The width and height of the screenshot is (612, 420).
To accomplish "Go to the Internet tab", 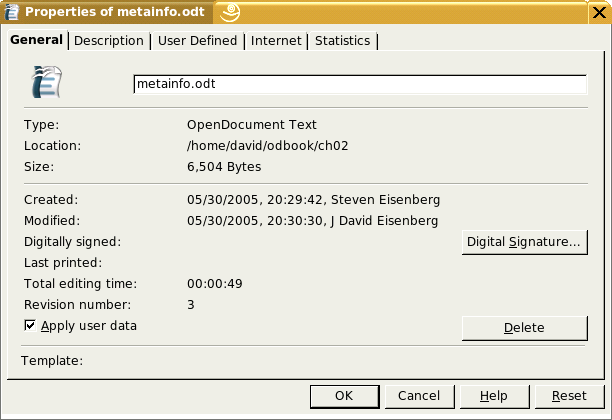I will tap(276, 41).
